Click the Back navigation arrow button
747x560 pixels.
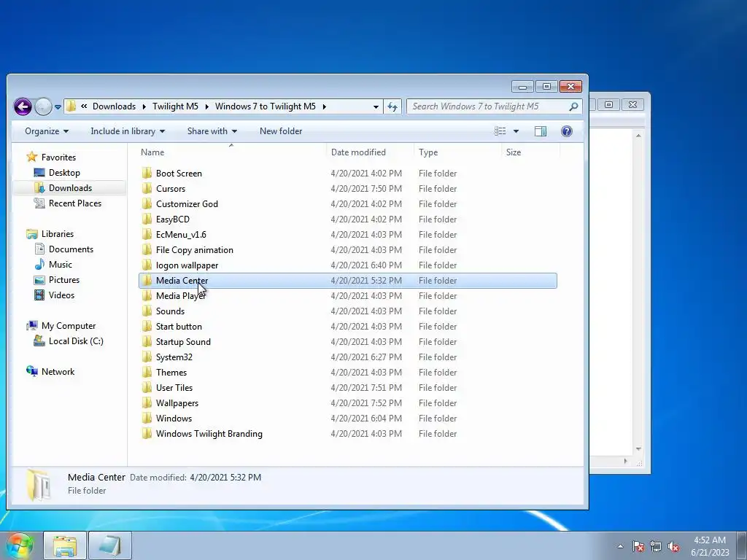(x=23, y=106)
